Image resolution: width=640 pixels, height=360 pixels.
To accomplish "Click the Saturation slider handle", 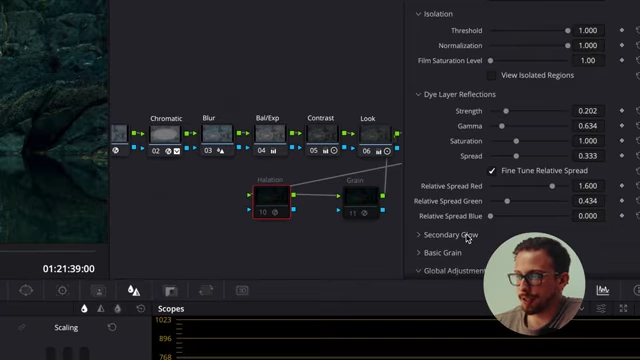I will click(516, 141).
